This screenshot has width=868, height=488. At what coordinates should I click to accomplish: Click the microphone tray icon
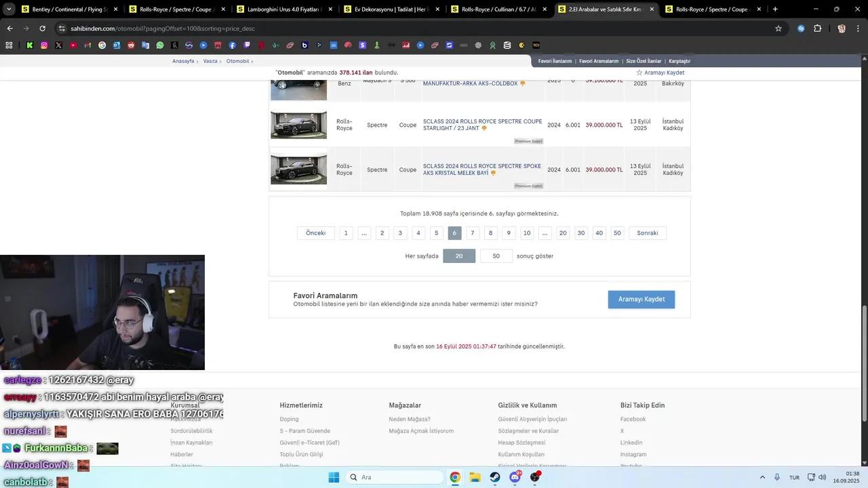pyautogui.click(x=777, y=477)
